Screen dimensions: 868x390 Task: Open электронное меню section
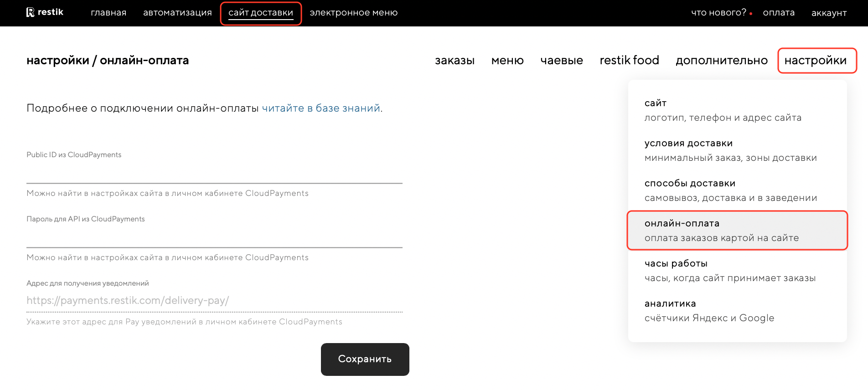(353, 13)
